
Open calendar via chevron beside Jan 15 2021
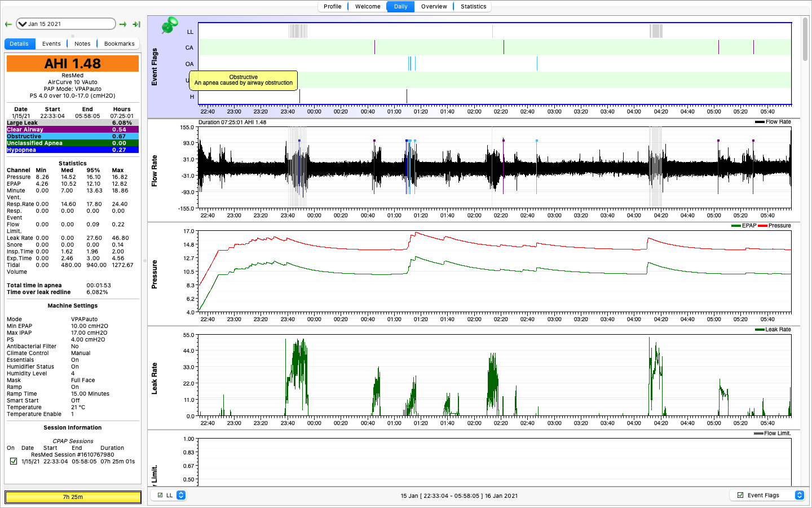[x=23, y=24]
